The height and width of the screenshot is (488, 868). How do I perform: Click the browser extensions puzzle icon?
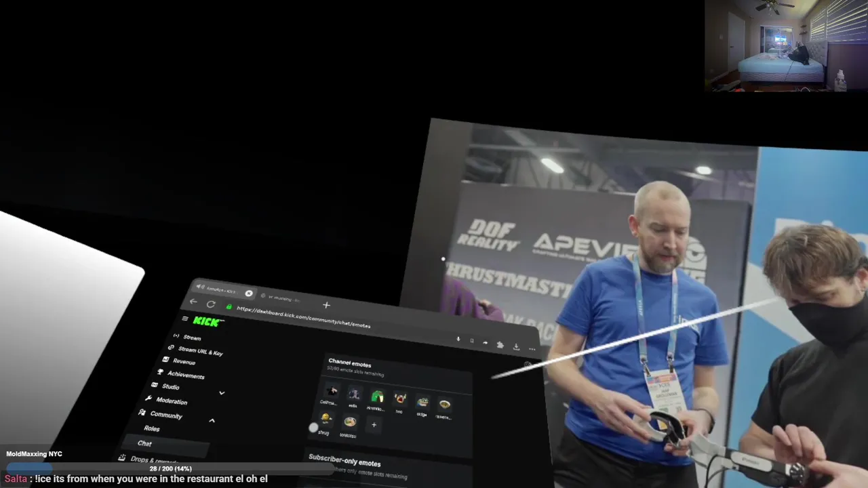tap(500, 344)
